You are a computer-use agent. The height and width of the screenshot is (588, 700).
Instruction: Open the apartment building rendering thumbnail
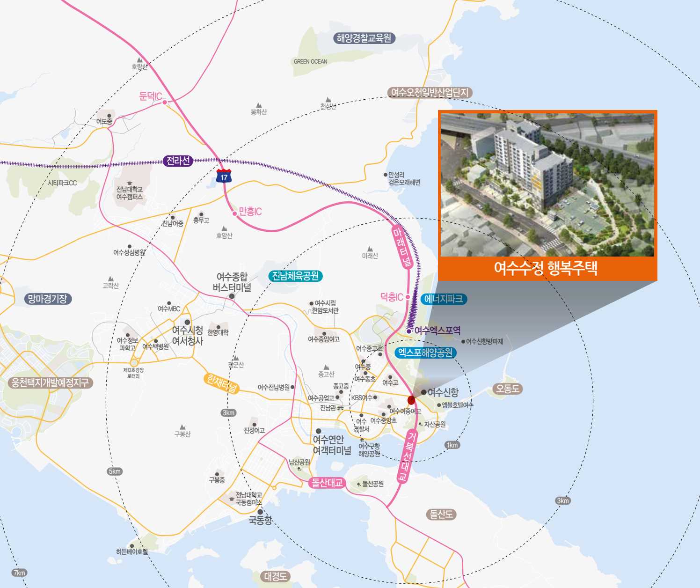point(547,184)
